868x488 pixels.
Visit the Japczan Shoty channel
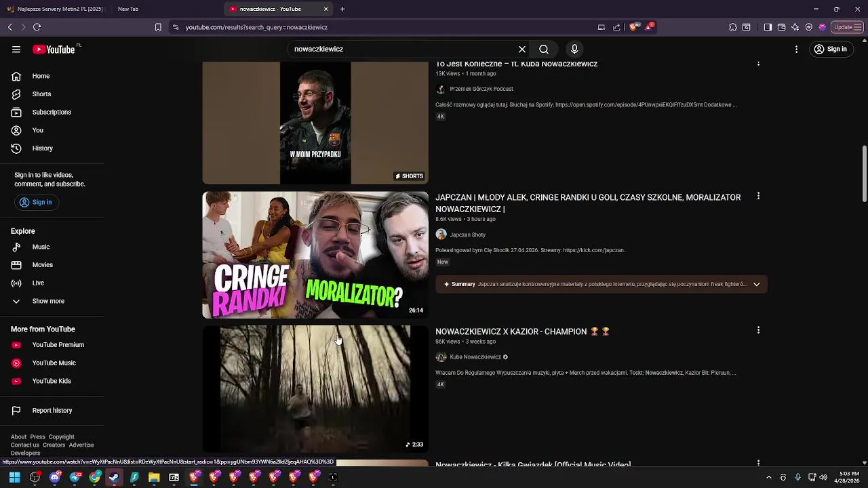[467, 235]
